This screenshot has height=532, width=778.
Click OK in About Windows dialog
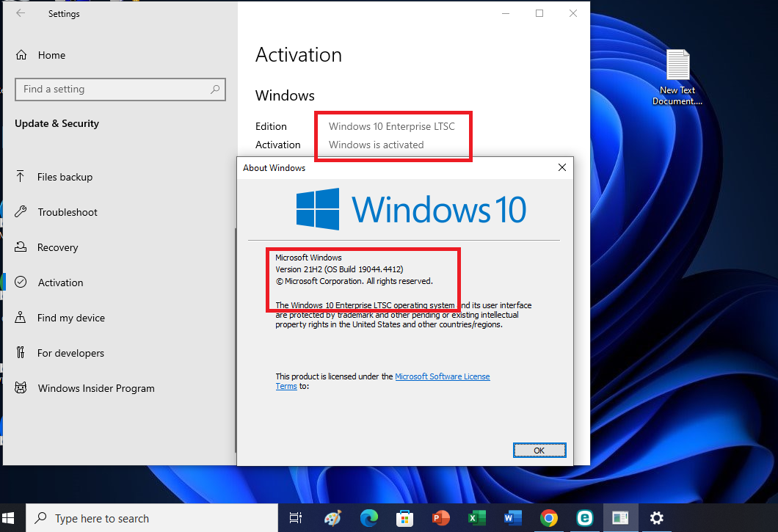(x=539, y=450)
